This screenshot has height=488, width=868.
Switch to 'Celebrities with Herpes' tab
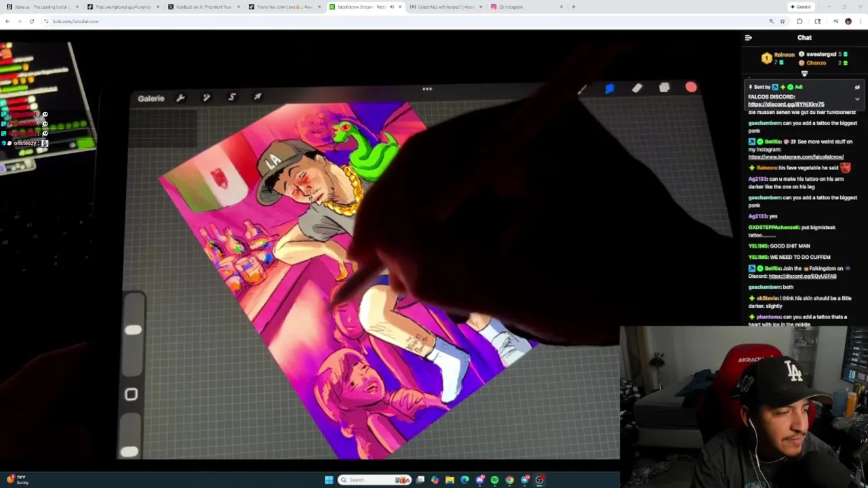(x=446, y=7)
